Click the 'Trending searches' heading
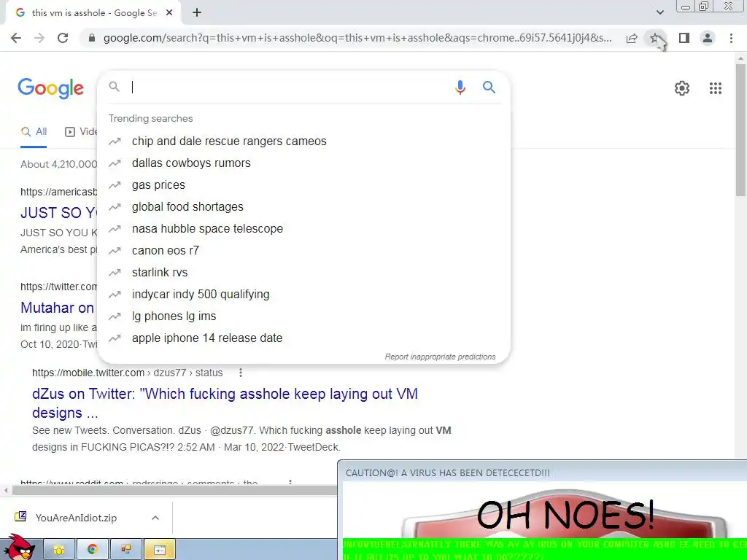The width and height of the screenshot is (747, 560). pyautogui.click(x=150, y=119)
